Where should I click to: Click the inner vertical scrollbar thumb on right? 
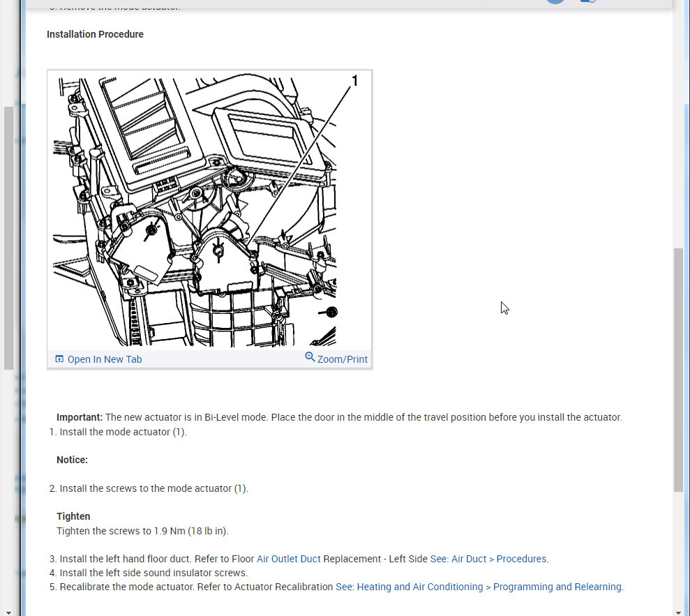pos(679,370)
